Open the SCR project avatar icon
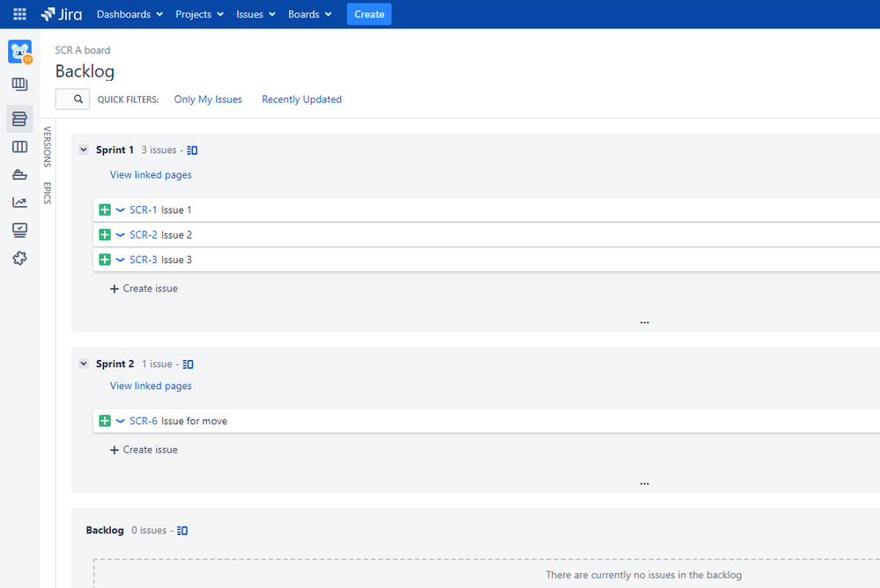Image resolution: width=880 pixels, height=588 pixels. 20,52
